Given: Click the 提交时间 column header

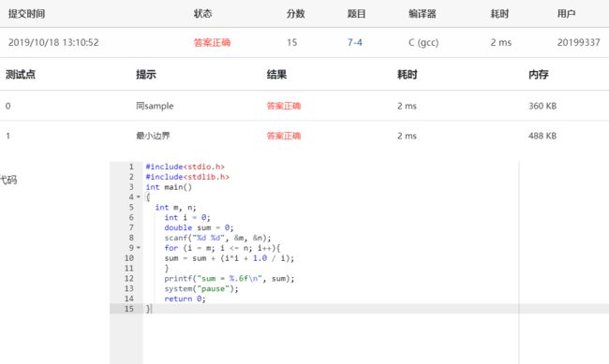Looking at the screenshot, I should click(x=27, y=14).
